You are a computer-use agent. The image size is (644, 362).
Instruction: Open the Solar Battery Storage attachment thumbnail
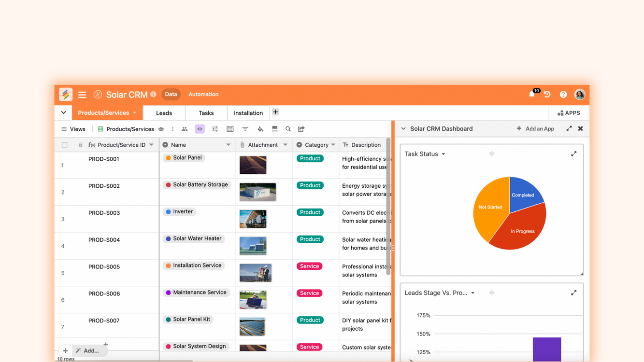click(258, 192)
